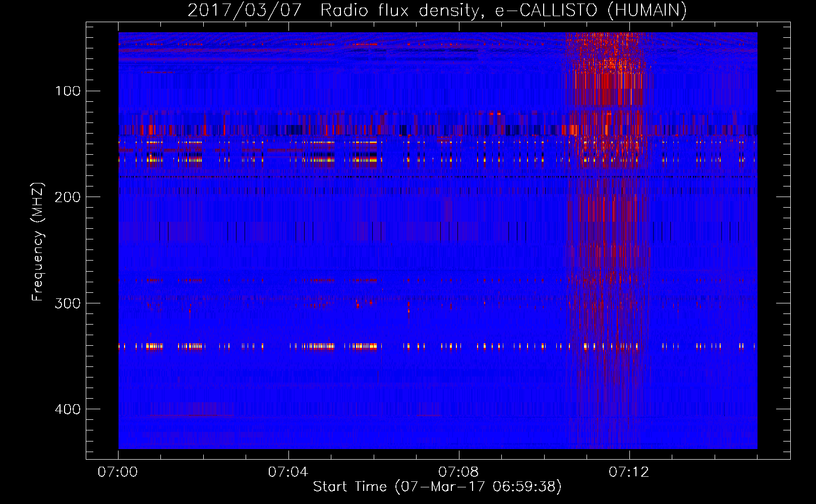The width and height of the screenshot is (816, 504).
Task: Click the '07:08' time tick label
Action: (x=458, y=472)
